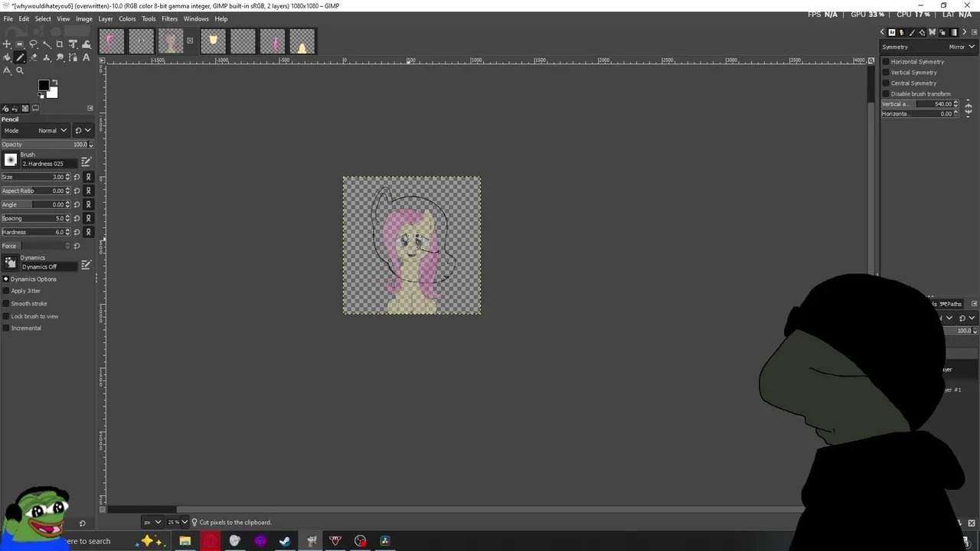
Task: Open dynamics editor next to Dynamics Off
Action: coord(86,265)
